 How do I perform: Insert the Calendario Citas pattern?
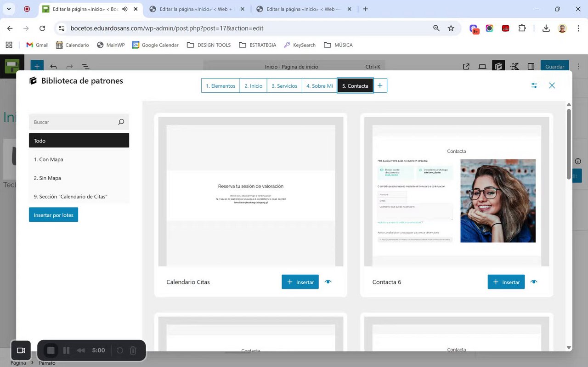(300, 282)
